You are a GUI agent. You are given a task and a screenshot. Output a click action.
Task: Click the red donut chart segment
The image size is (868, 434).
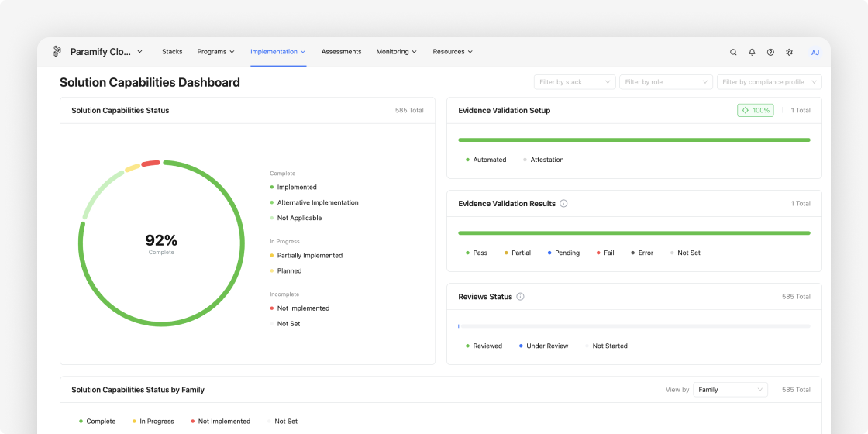[x=150, y=164]
